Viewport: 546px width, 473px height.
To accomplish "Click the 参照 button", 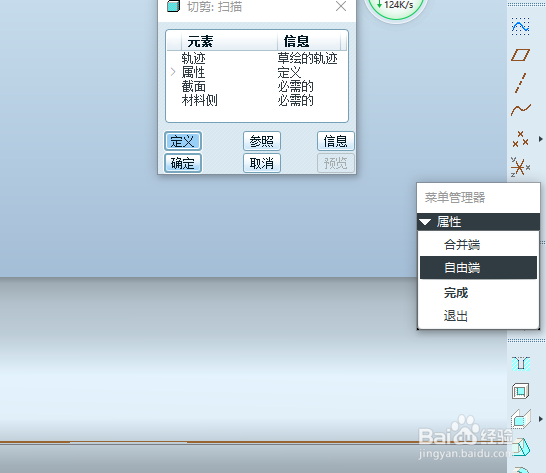I will click(x=262, y=141).
